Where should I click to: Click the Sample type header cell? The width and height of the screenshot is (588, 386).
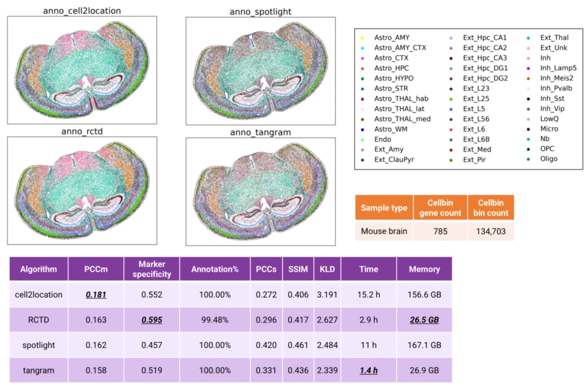384,207
